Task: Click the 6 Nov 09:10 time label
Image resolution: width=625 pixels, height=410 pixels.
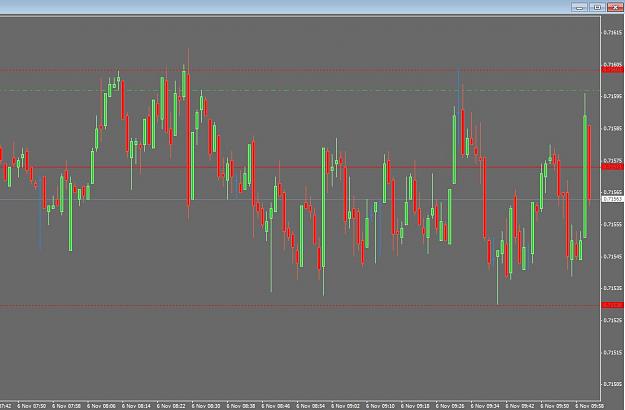Action: pos(380,406)
